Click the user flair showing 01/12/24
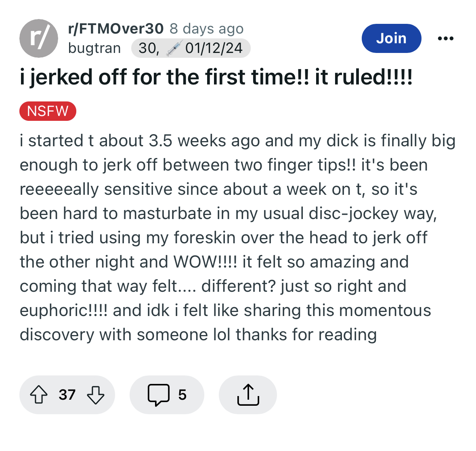 click(x=191, y=48)
